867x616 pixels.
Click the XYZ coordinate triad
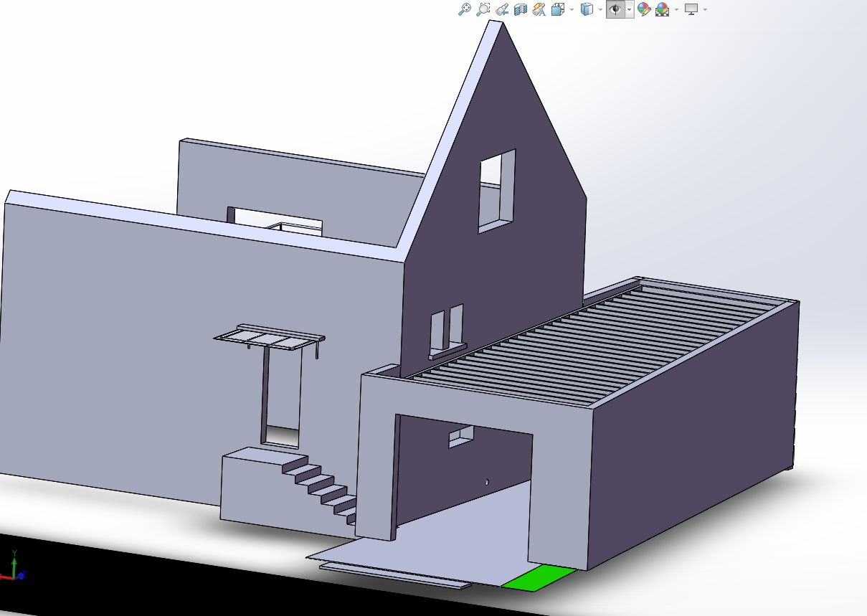13,567
